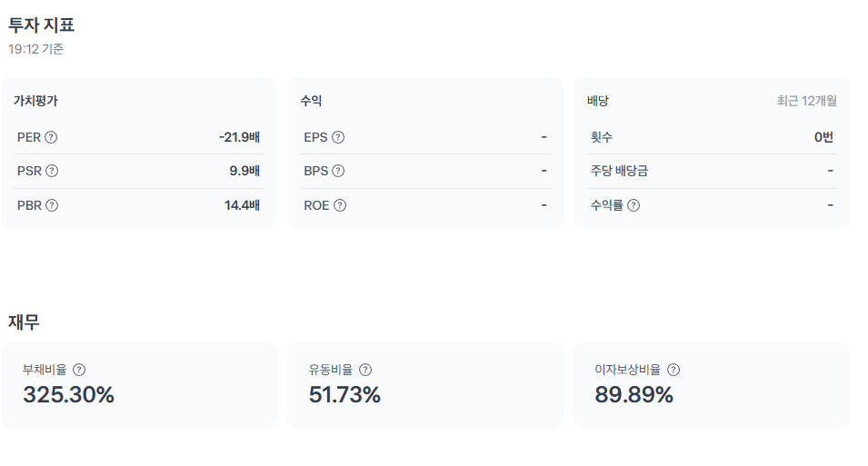Click the question mark beside PBR
The image size is (868, 466).
click(52, 205)
